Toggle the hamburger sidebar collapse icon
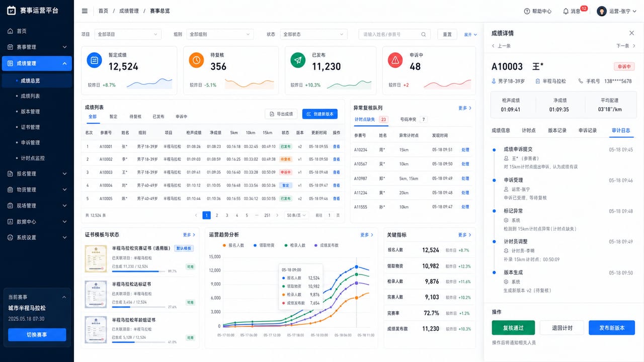This screenshot has width=644, height=362. click(85, 11)
